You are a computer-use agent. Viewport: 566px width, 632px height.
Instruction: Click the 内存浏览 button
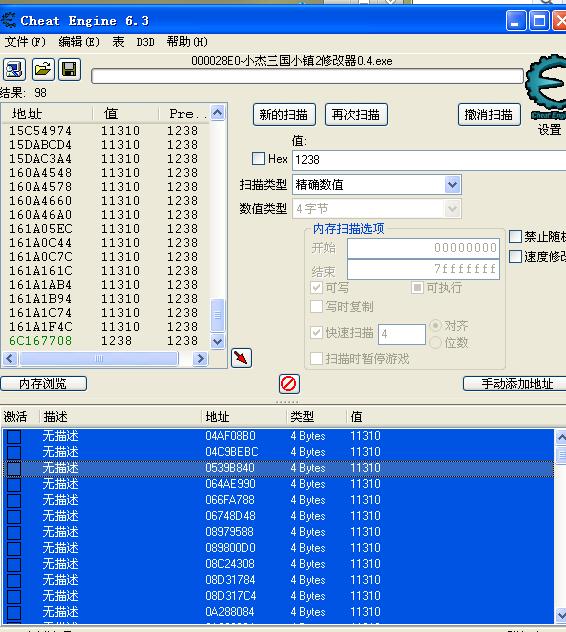tap(43, 383)
